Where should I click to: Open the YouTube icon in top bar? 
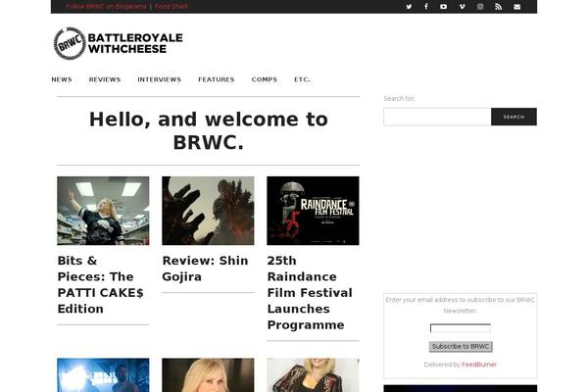[443, 7]
